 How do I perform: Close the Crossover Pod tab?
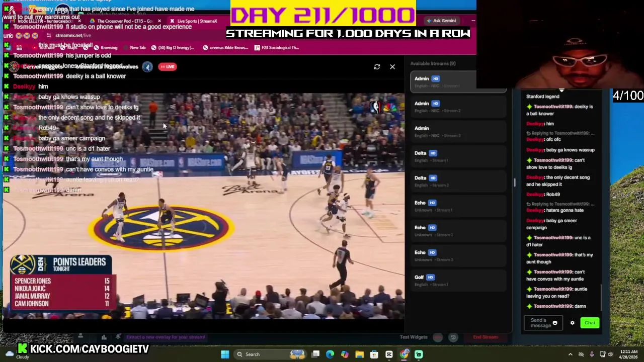click(x=159, y=21)
